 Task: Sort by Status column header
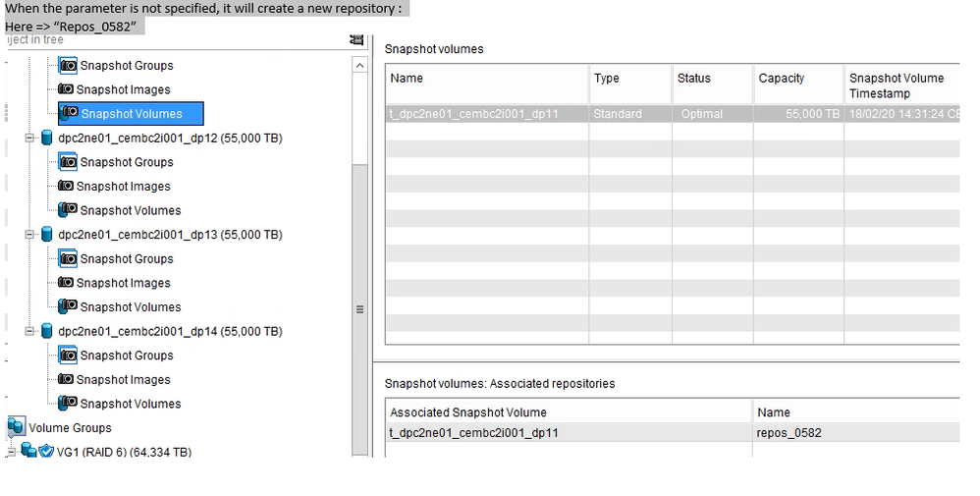(713, 84)
